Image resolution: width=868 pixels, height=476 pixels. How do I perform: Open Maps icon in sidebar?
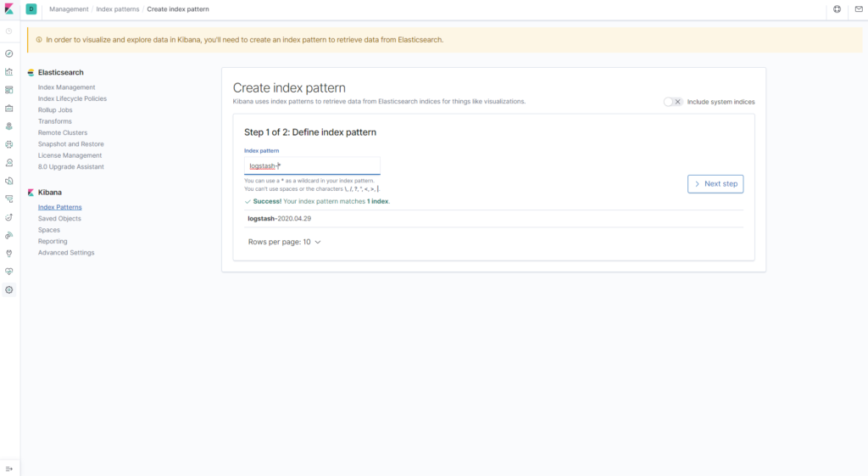click(8, 126)
